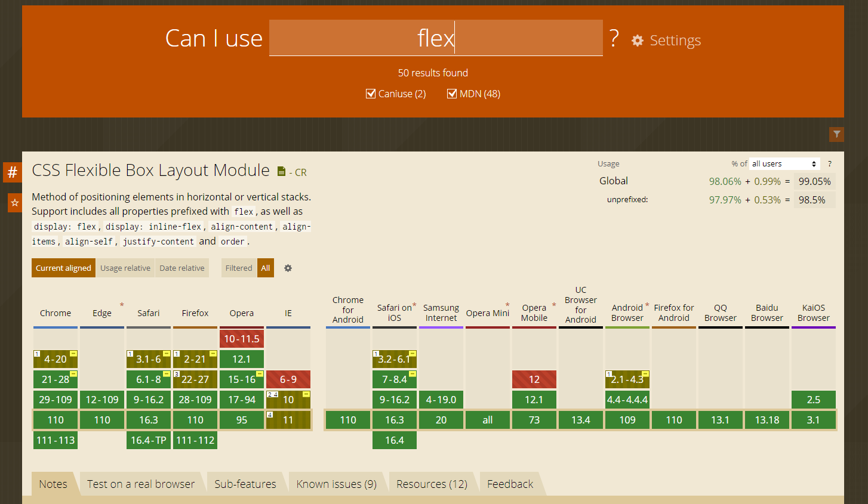
Task: Open the Known issues (9) tab
Action: click(337, 484)
